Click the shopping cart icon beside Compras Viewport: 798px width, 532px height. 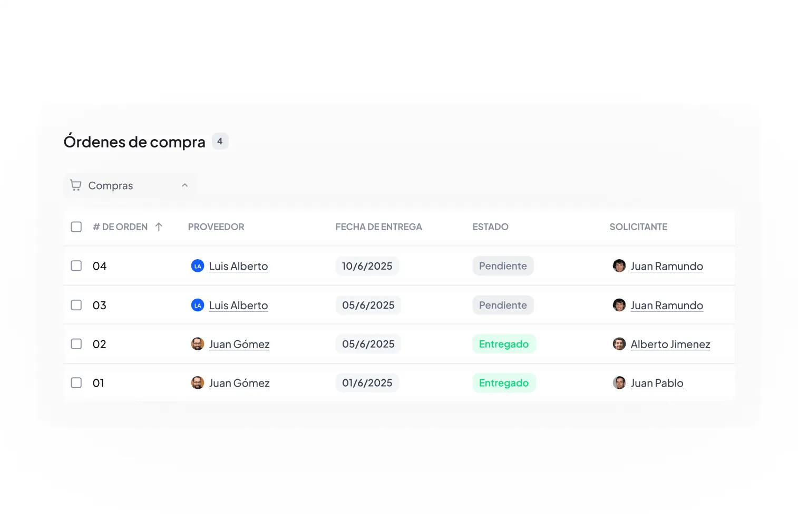(76, 185)
